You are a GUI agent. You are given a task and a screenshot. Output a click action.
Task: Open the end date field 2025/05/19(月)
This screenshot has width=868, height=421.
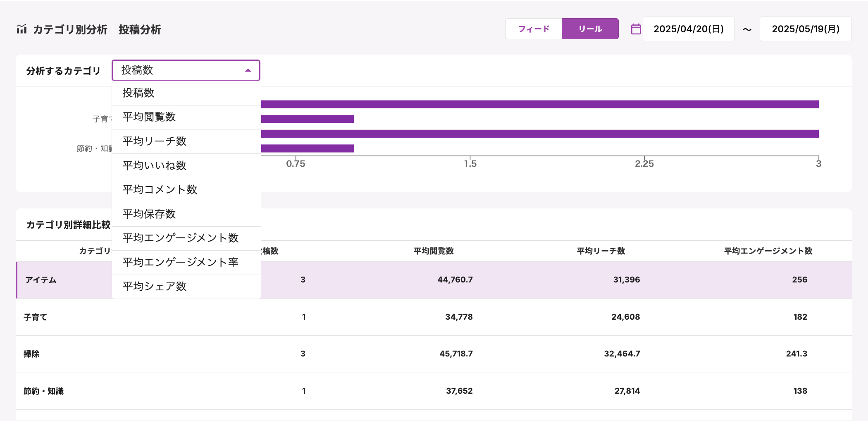click(x=805, y=29)
